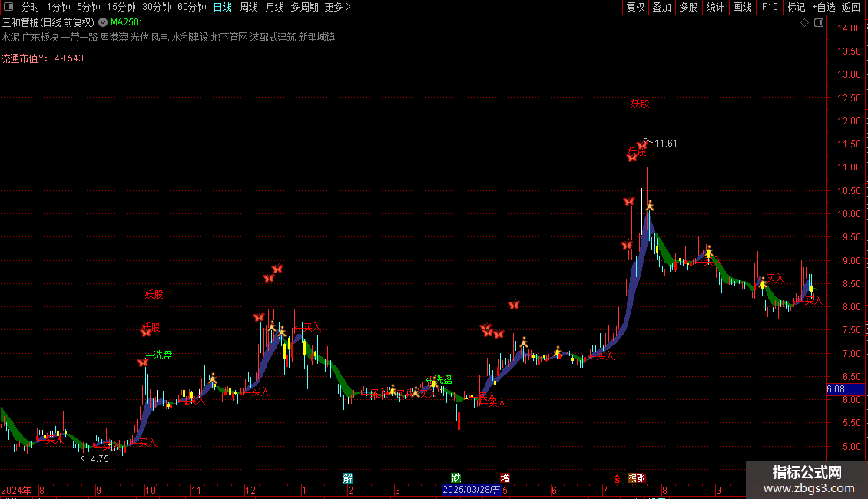Image resolution: width=868 pixels, height=499 pixels.
Task: Click the red $ marker on timeline
Action: (x=618, y=479)
